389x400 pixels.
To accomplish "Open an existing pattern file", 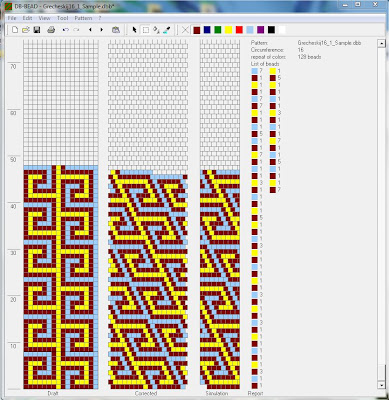I will pyautogui.click(x=26, y=30).
